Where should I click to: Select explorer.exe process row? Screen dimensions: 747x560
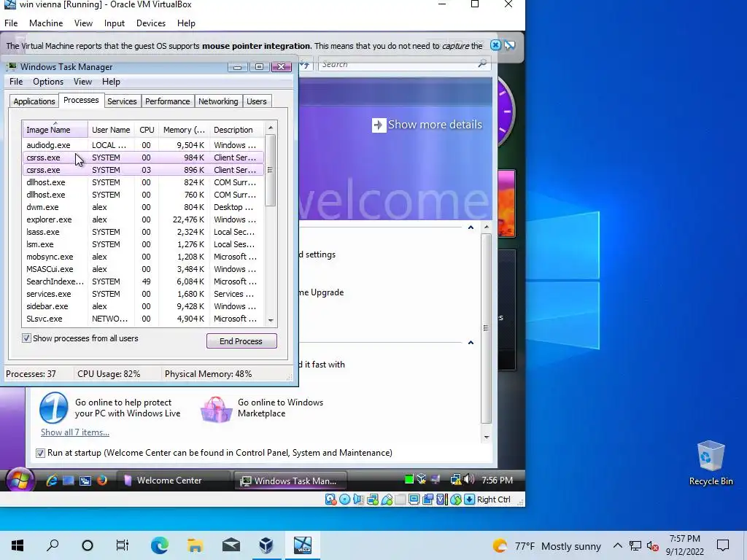click(143, 219)
